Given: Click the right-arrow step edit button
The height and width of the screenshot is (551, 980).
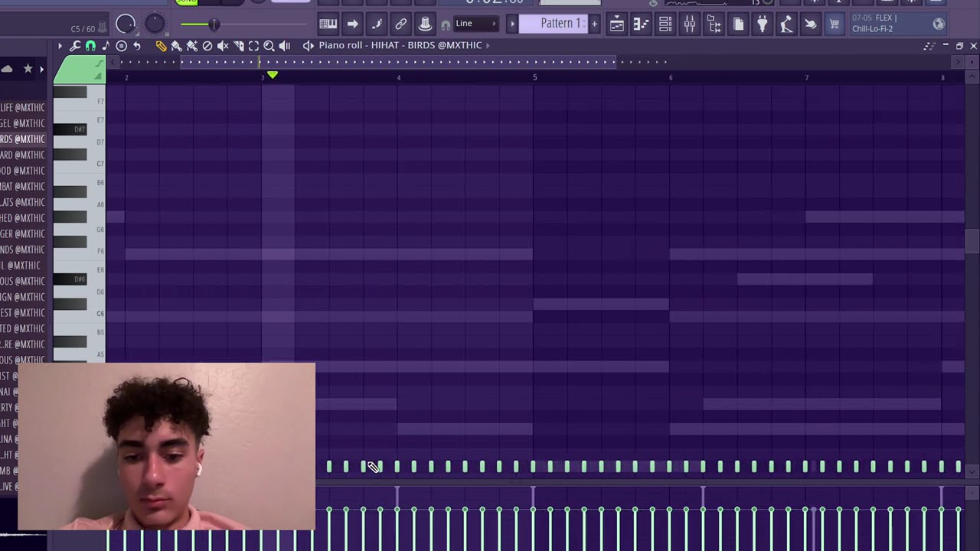Looking at the screenshot, I should [x=352, y=24].
